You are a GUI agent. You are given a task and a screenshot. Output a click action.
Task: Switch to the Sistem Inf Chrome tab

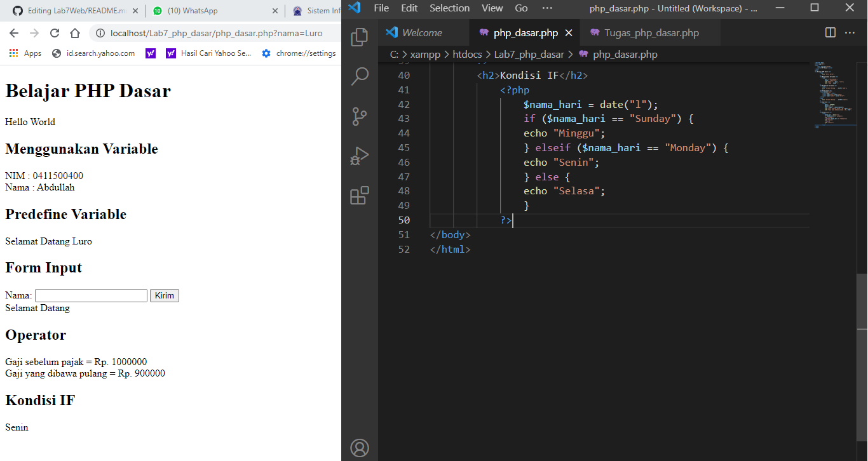(316, 11)
